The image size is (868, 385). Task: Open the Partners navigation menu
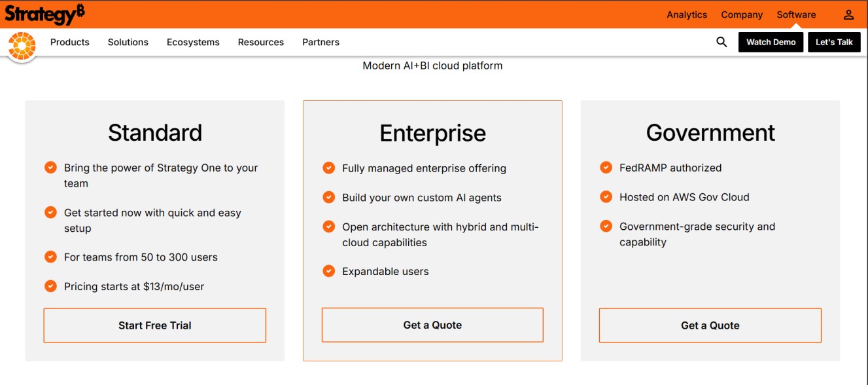321,42
